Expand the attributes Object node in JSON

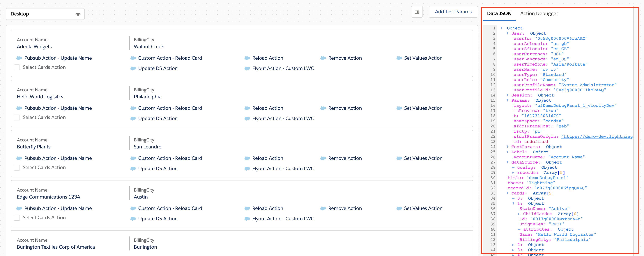(x=519, y=229)
